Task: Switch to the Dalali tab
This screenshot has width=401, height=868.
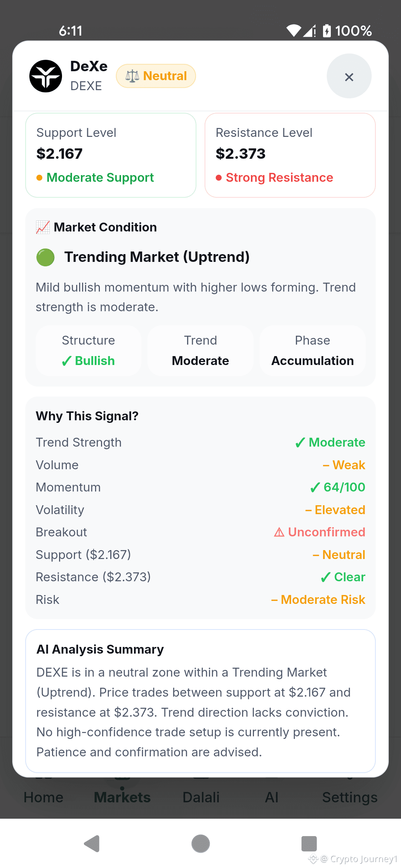Action: (x=201, y=797)
